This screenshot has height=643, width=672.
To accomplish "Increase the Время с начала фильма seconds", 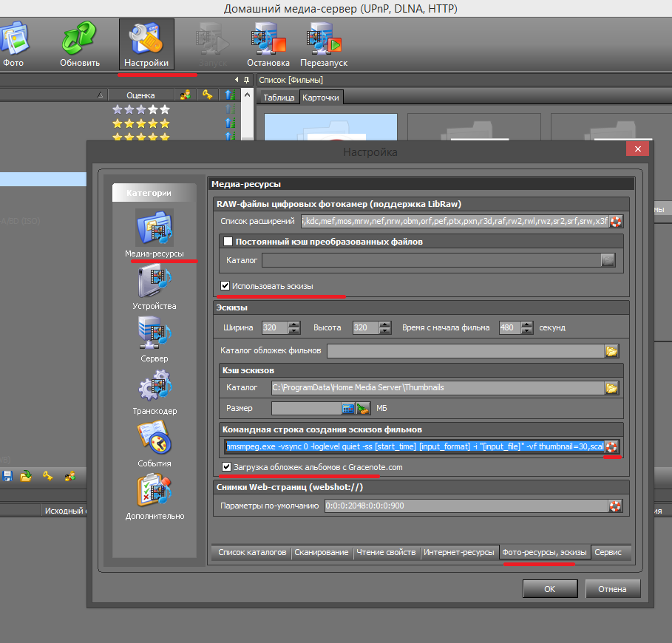I will tap(528, 324).
